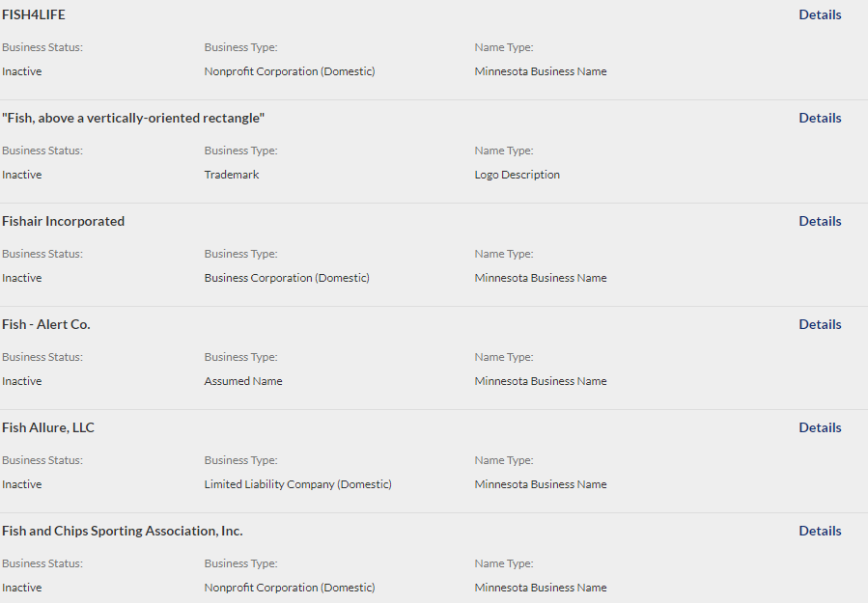Select Business Corporation (Domestic) text

287,278
